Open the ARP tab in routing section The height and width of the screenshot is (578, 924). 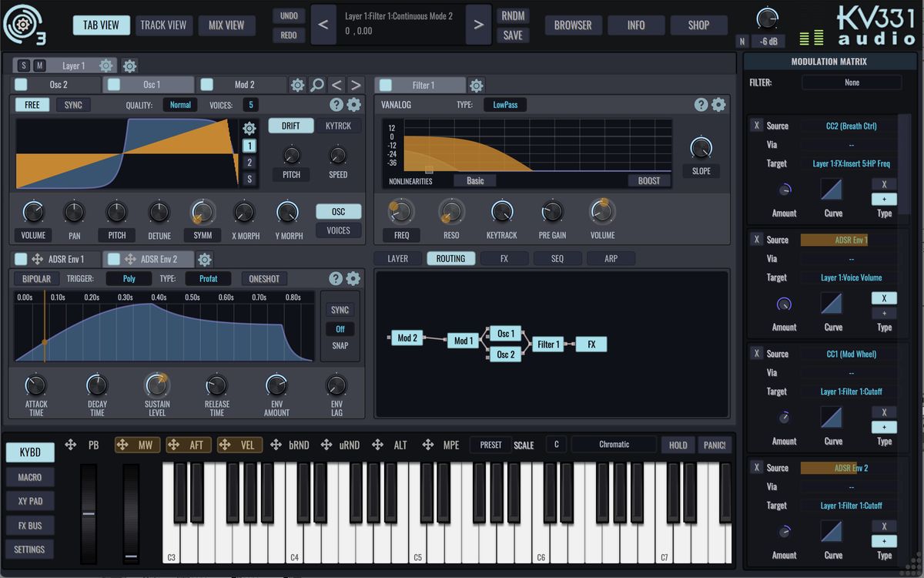coord(610,258)
